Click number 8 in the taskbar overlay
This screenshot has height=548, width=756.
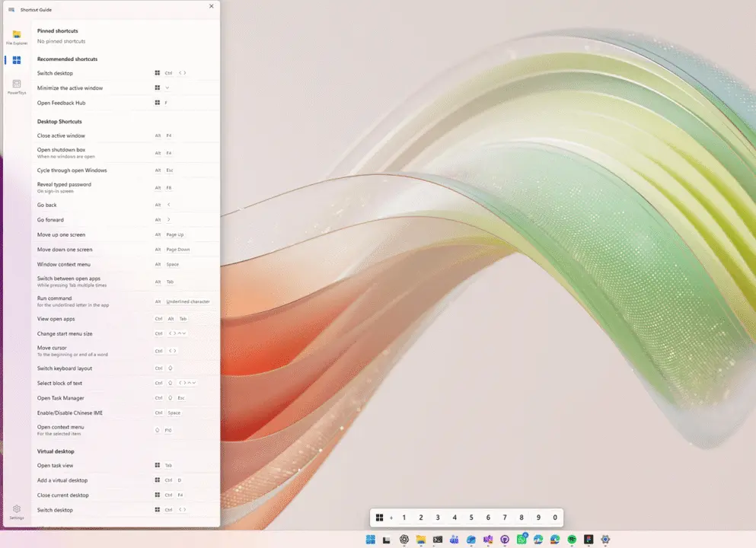[522, 517]
